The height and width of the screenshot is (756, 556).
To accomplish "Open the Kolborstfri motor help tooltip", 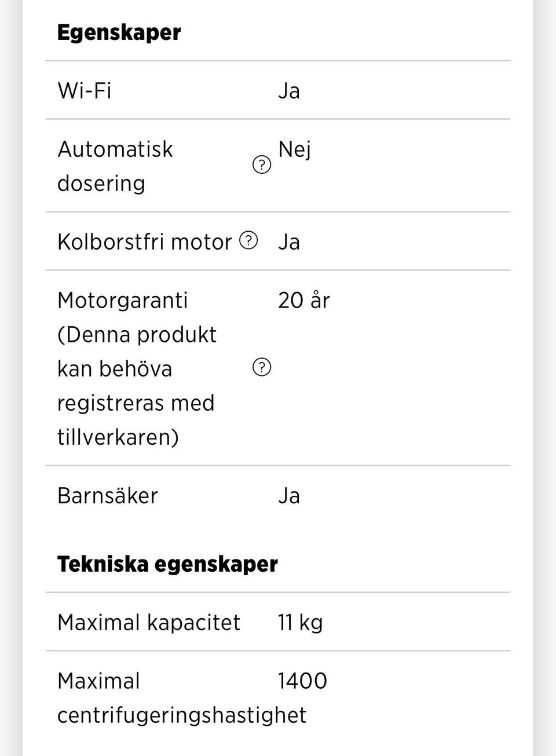I will (x=248, y=240).
